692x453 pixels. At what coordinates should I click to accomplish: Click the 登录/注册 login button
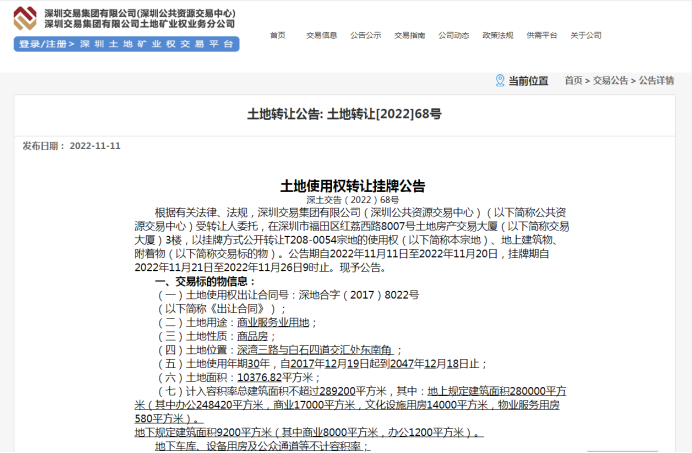tap(42, 45)
